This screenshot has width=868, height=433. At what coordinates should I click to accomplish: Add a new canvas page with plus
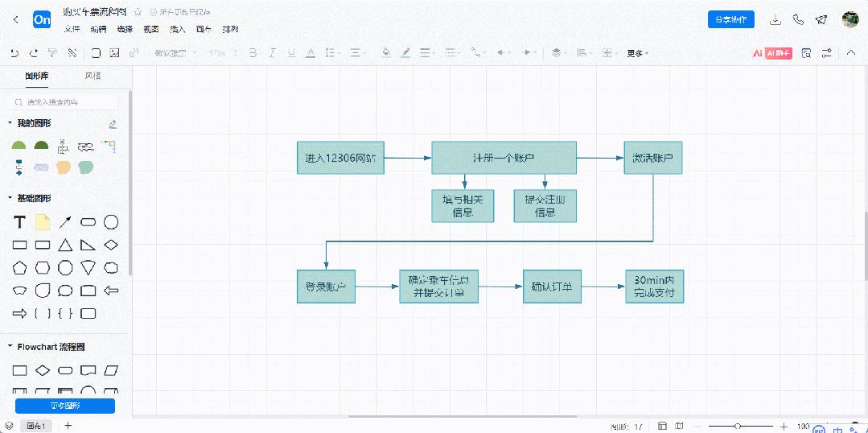pos(68,425)
